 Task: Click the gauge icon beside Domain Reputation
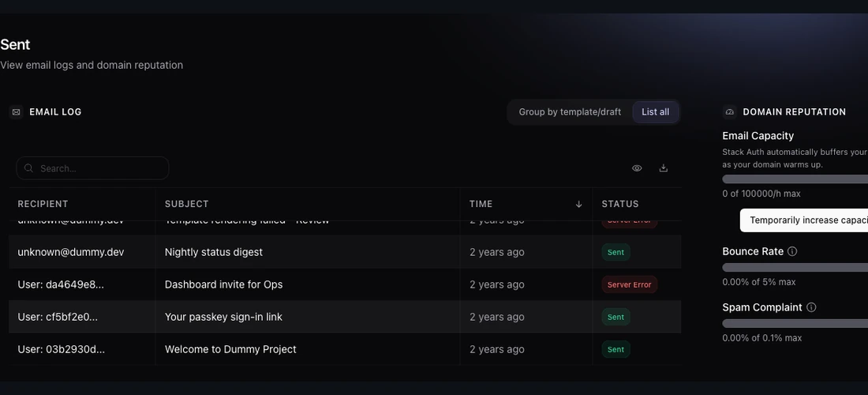coord(730,112)
